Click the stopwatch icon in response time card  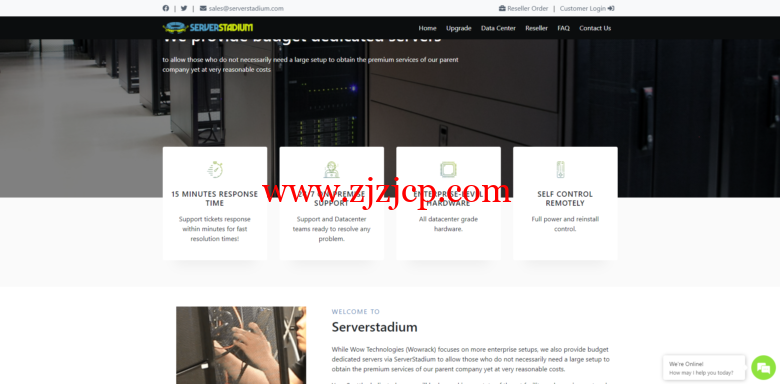(x=215, y=170)
